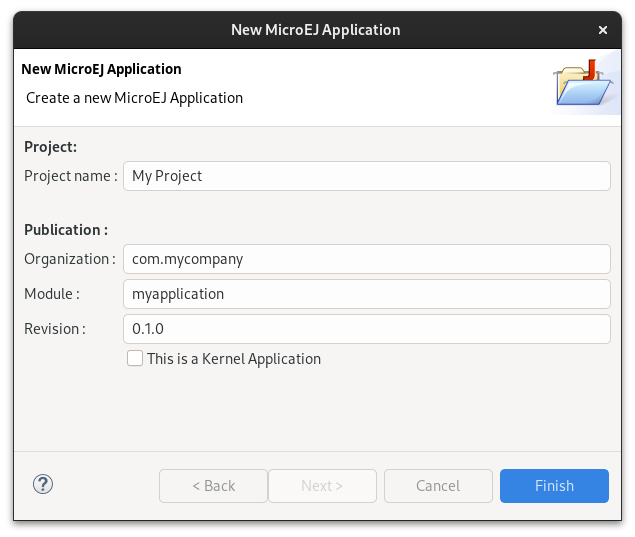
Task: Enable the Kernel Application checkbox
Action: click(x=135, y=358)
